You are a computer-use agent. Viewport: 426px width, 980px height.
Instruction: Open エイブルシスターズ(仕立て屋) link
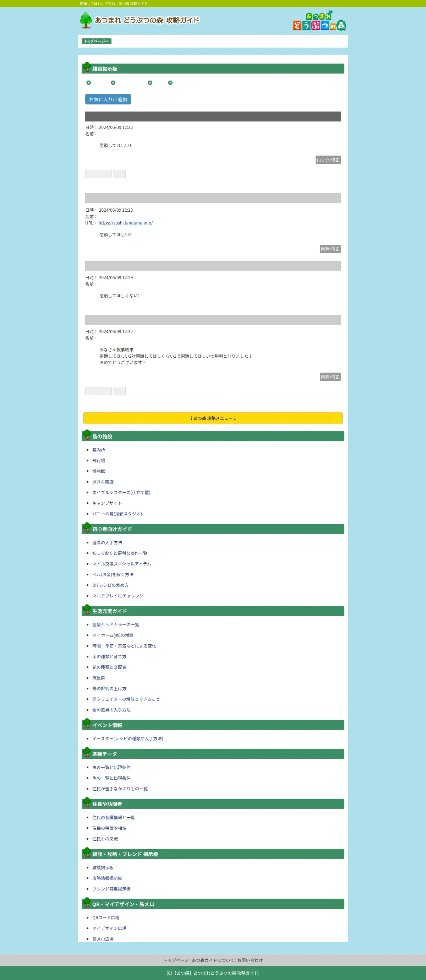[121, 493]
